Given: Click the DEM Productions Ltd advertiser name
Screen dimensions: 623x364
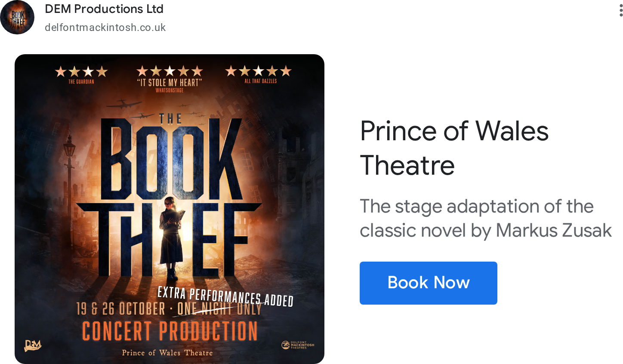Looking at the screenshot, I should [104, 9].
